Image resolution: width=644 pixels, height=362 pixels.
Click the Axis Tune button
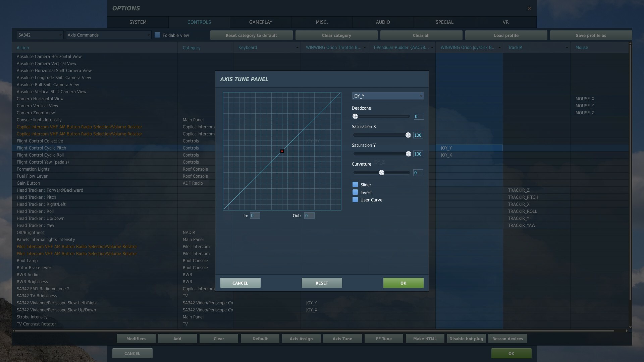click(342, 339)
